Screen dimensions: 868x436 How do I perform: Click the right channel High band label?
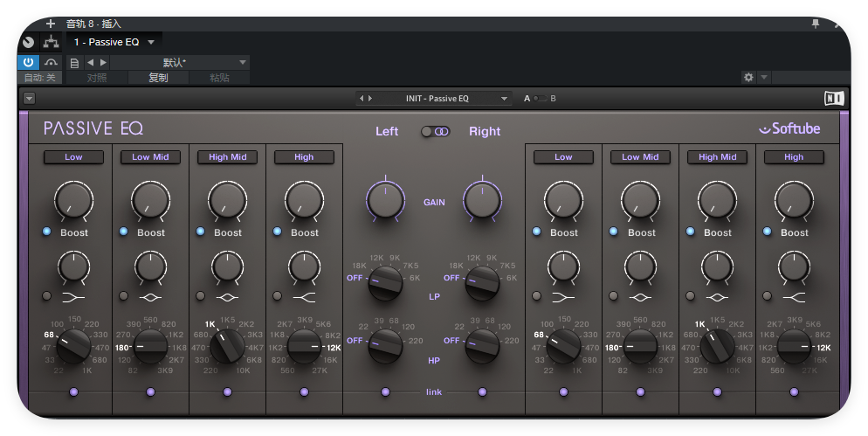[794, 157]
